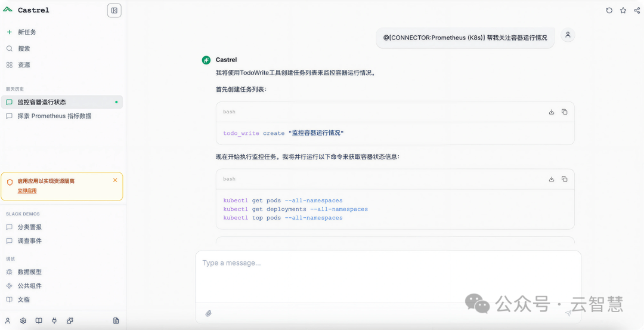The width and height of the screenshot is (644, 330).
Task: Click the components icon beside 公共组件
Action: 9,286
